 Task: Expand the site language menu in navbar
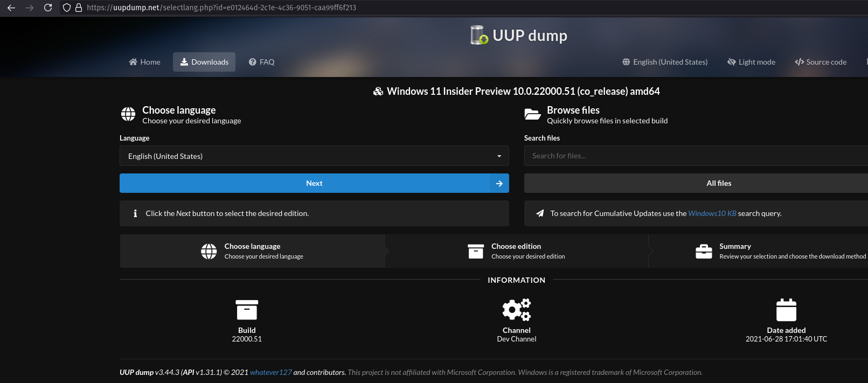pos(665,62)
